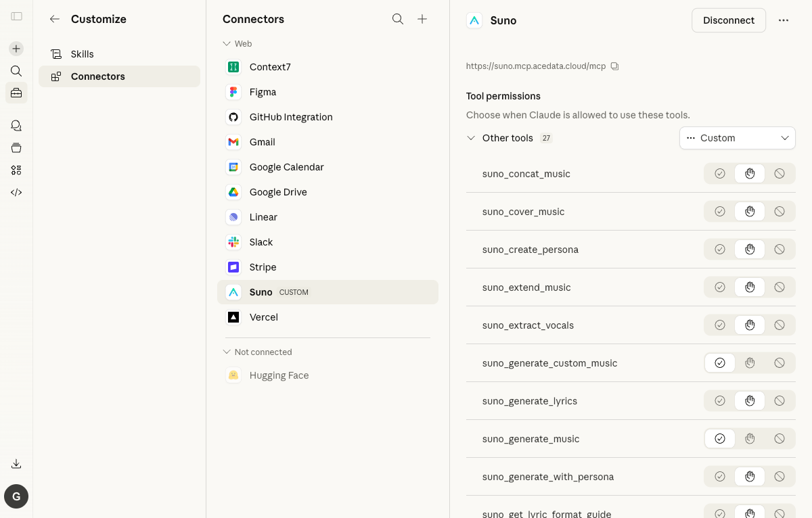Select the GitHub Integration connector

tap(328, 117)
